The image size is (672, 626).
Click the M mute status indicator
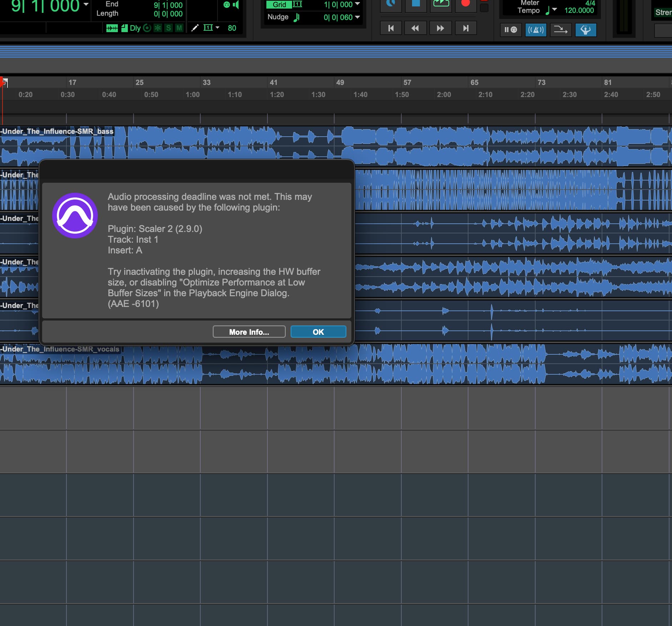(x=179, y=28)
